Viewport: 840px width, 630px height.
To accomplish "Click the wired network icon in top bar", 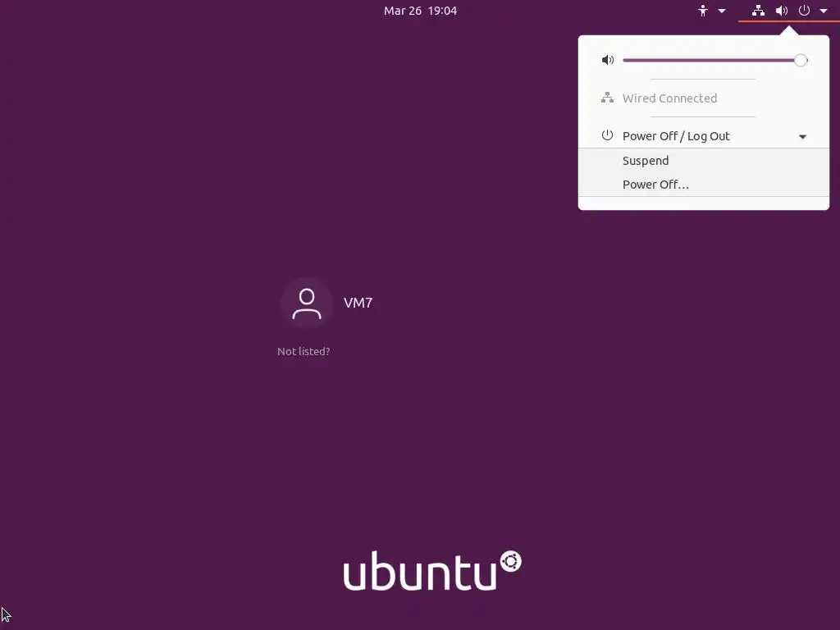I will [x=758, y=11].
